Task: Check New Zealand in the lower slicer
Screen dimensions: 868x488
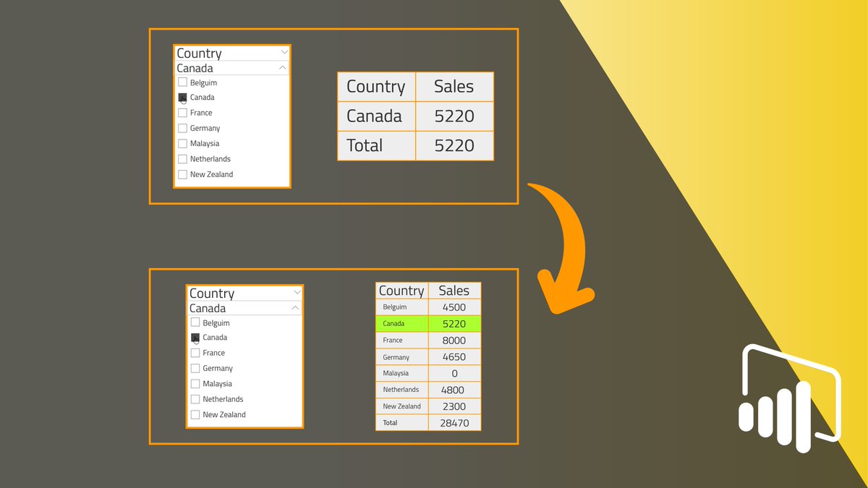Action: tap(195, 414)
